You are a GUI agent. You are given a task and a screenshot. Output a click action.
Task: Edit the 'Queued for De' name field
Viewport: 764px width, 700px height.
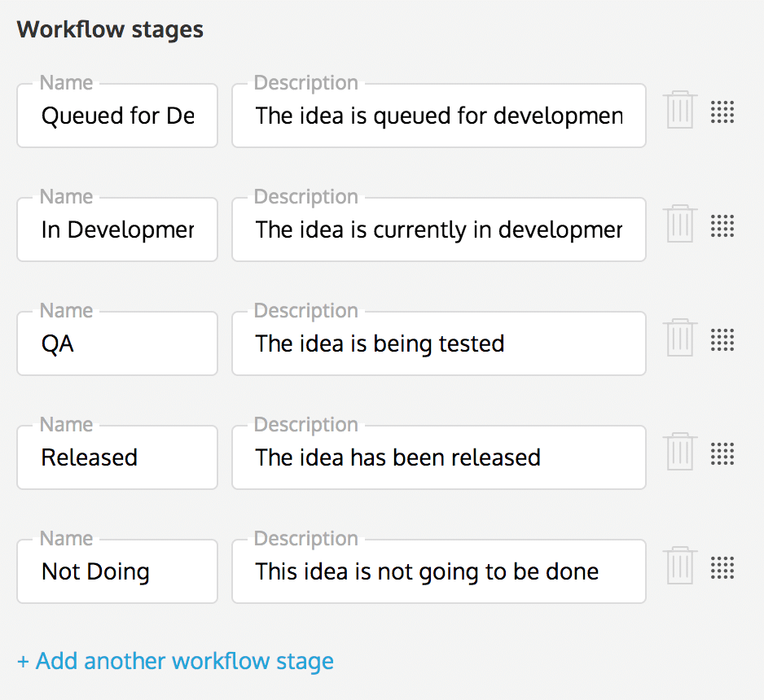pos(117,116)
